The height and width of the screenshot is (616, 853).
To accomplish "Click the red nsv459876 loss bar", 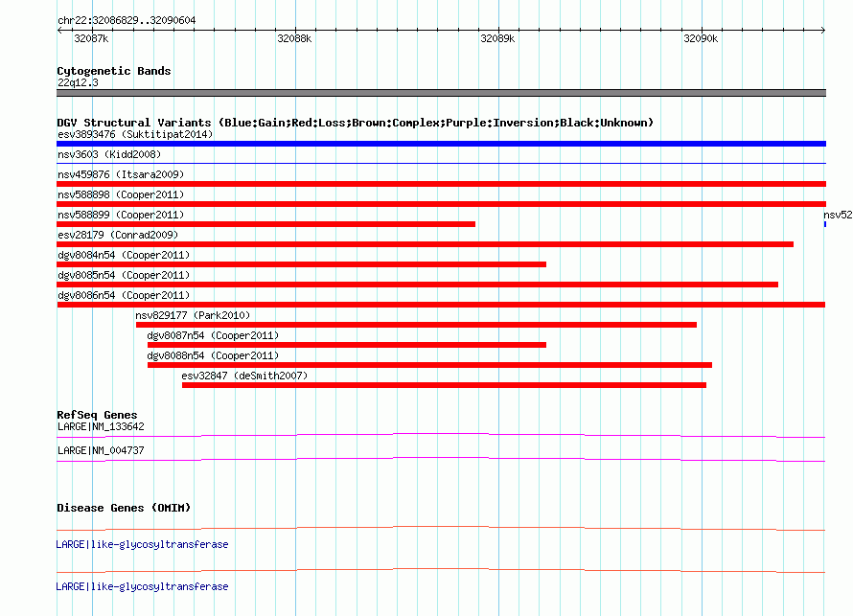I will tap(441, 184).
